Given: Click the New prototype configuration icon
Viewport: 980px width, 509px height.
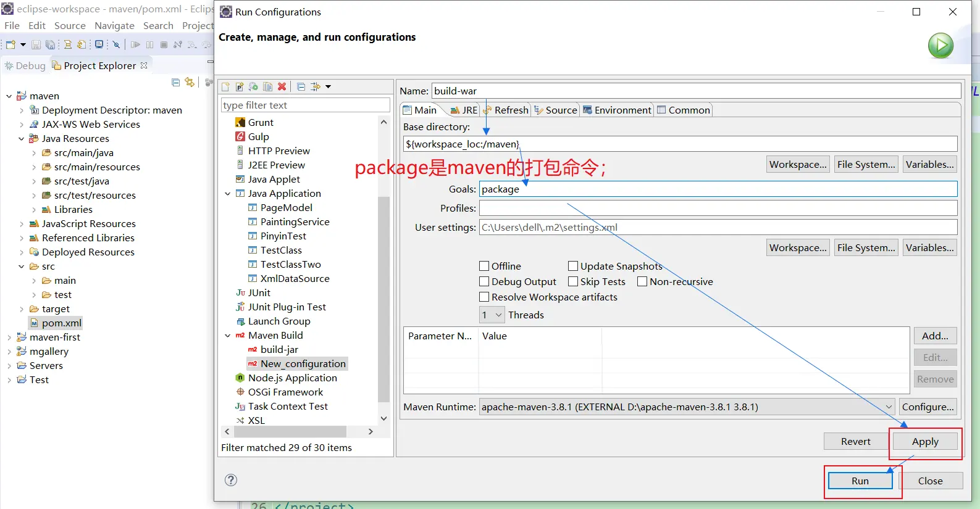Looking at the screenshot, I should pos(240,87).
